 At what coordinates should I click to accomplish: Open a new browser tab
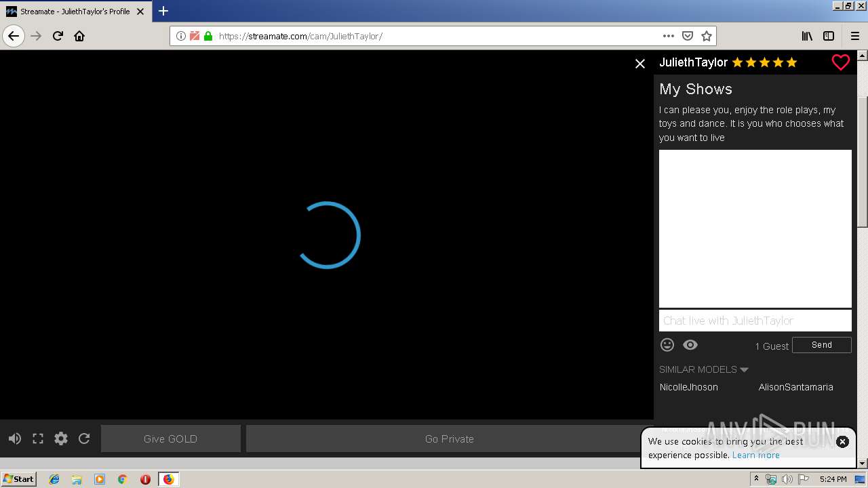coord(163,11)
